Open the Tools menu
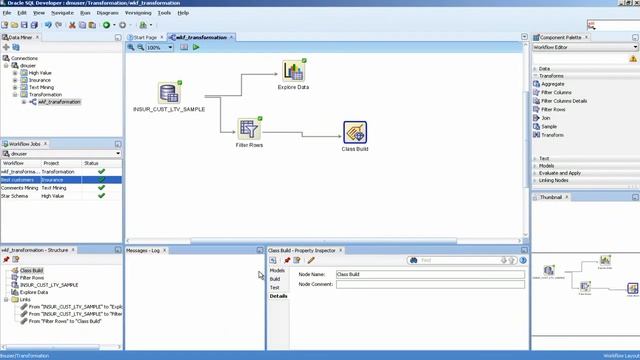 tap(164, 13)
